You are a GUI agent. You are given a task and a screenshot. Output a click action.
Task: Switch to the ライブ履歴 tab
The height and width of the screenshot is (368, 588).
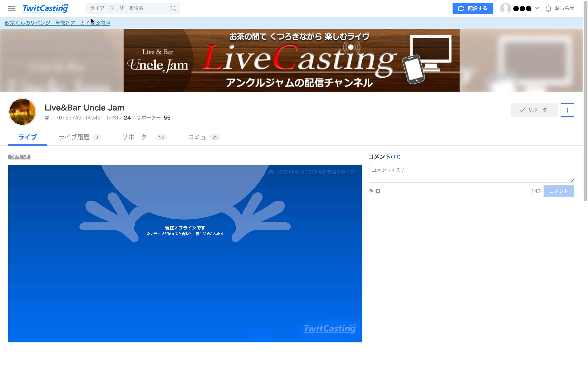[x=79, y=137]
